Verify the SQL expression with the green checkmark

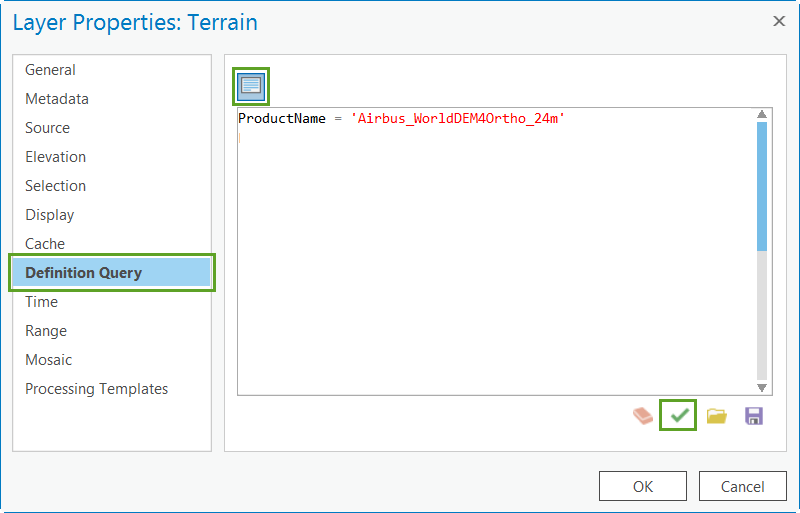(x=679, y=416)
